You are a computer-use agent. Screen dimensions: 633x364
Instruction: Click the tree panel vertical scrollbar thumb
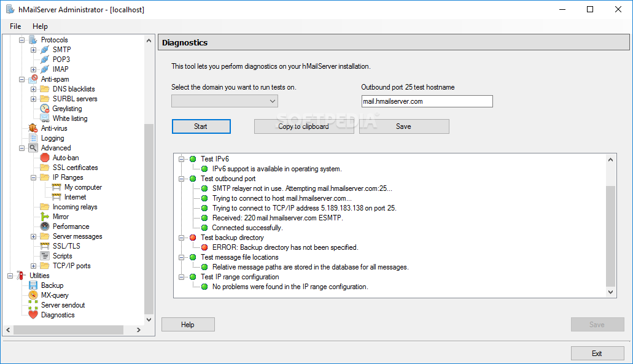[149, 219]
